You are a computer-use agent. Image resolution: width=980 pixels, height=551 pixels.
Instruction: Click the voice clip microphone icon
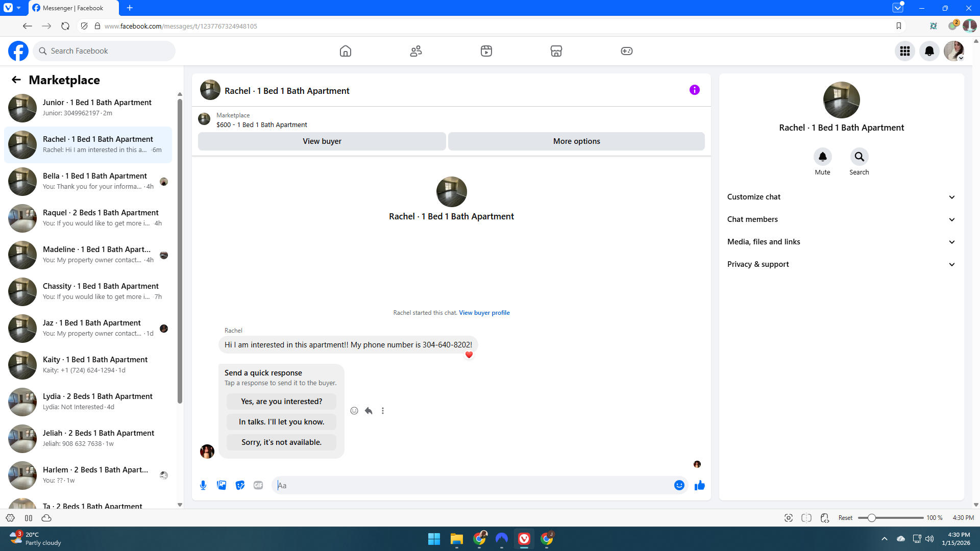(x=203, y=485)
